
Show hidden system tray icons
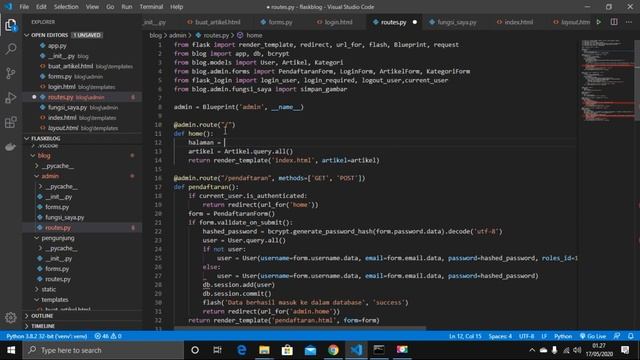click(x=532, y=350)
